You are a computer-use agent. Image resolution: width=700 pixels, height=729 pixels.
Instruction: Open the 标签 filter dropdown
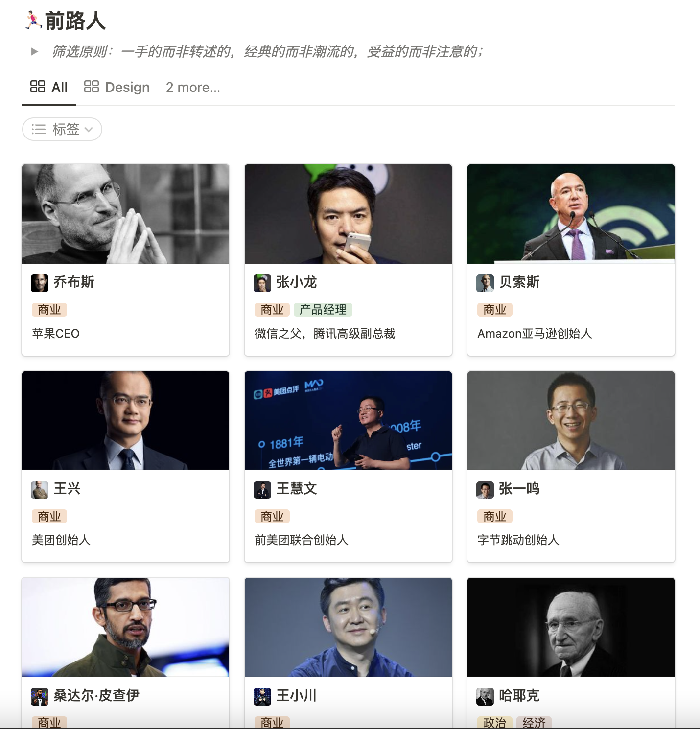62,129
